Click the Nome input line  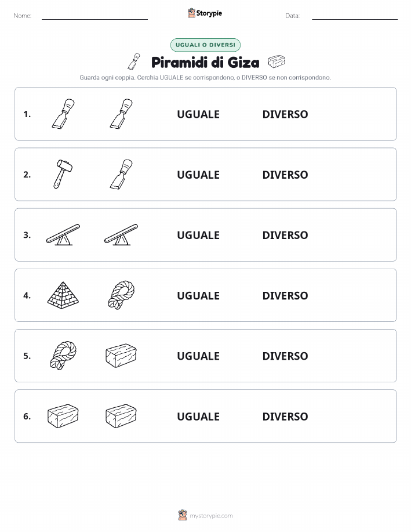tap(94, 16)
